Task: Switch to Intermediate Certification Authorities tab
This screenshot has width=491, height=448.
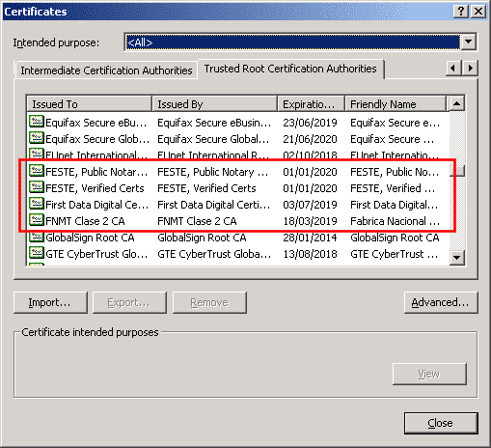Action: (x=106, y=70)
